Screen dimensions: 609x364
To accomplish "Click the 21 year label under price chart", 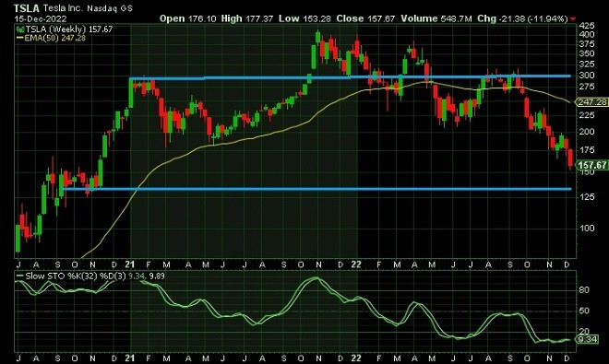I will click(130, 264).
